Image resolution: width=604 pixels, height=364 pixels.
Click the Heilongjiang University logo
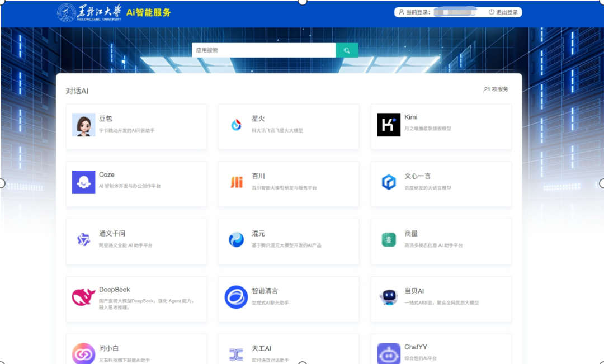89,12
